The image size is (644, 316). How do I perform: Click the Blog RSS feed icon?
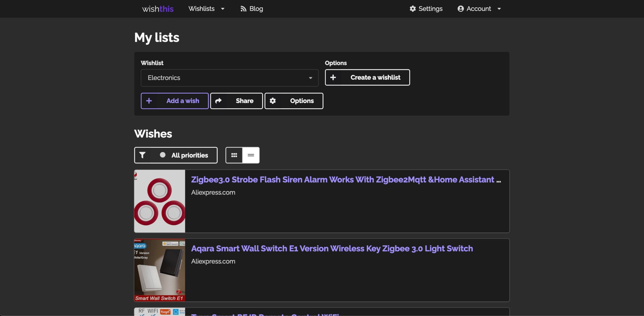tap(243, 9)
